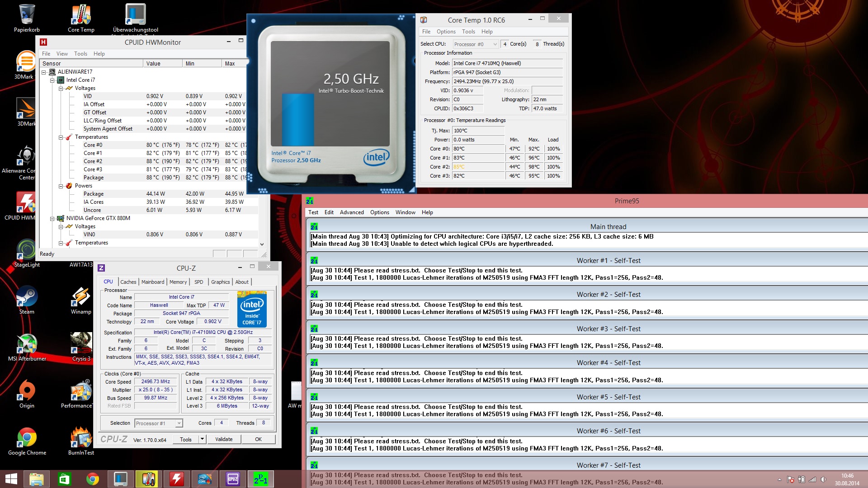Open the About tab in CPU-Z
Screen dimensions: 868x488
pyautogui.click(x=242, y=282)
